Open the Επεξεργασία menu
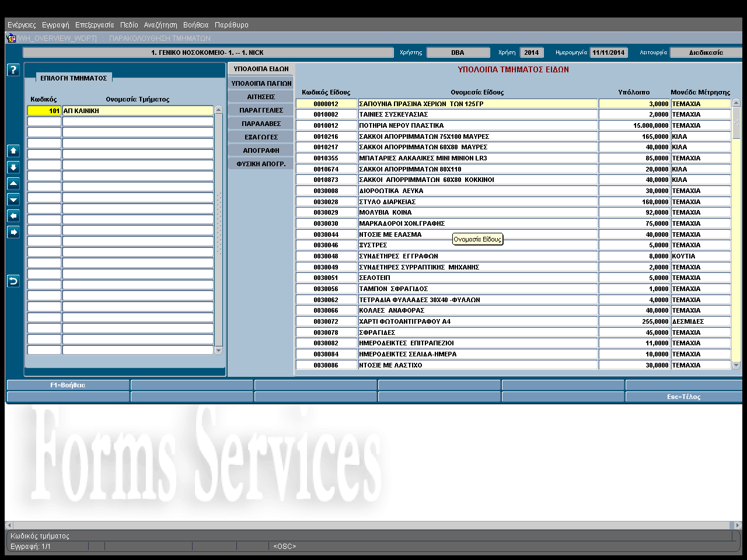Image resolution: width=747 pixels, height=560 pixels. (x=95, y=25)
